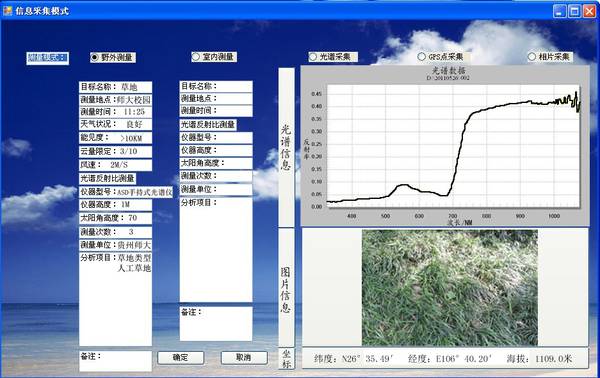Click the indoor 测量地点 field
This screenshot has height=378, width=600.
coord(216,98)
